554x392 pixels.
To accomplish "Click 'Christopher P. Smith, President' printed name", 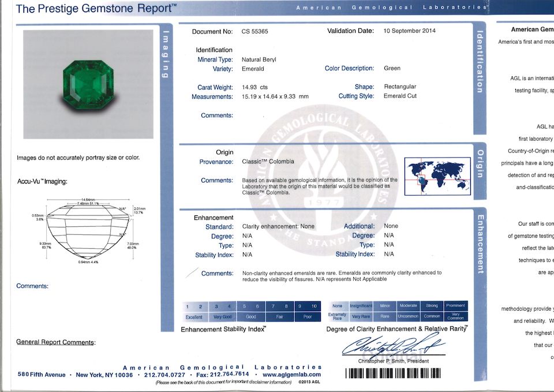I will click(x=393, y=361).
